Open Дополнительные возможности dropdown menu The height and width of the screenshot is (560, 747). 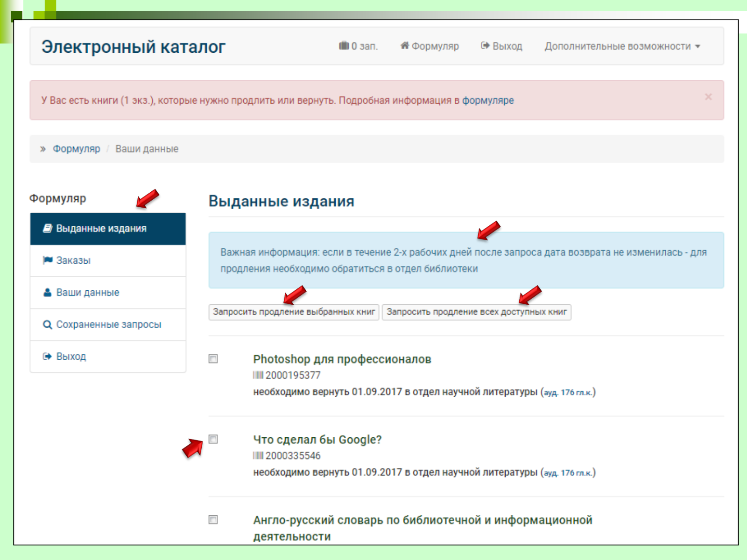pyautogui.click(x=622, y=46)
